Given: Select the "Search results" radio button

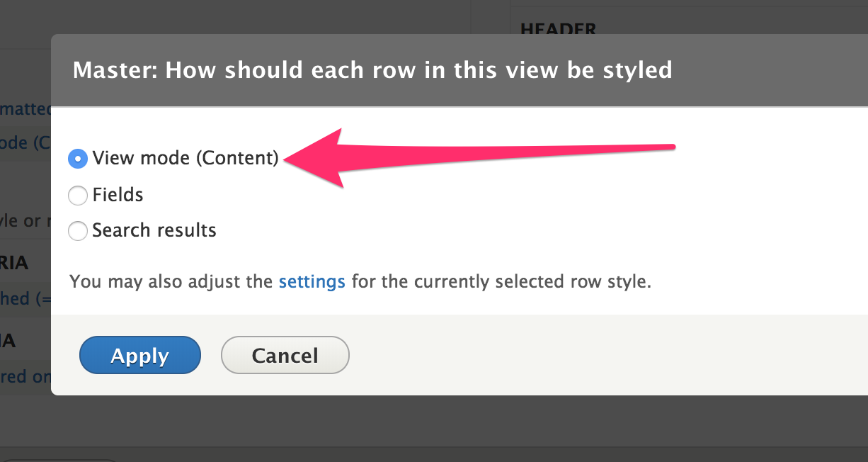Looking at the screenshot, I should [x=78, y=230].
